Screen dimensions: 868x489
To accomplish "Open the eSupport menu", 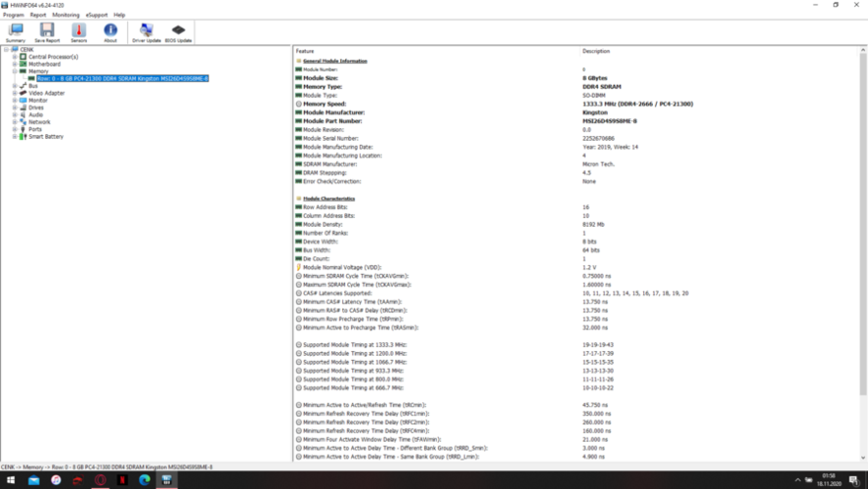I will [97, 15].
